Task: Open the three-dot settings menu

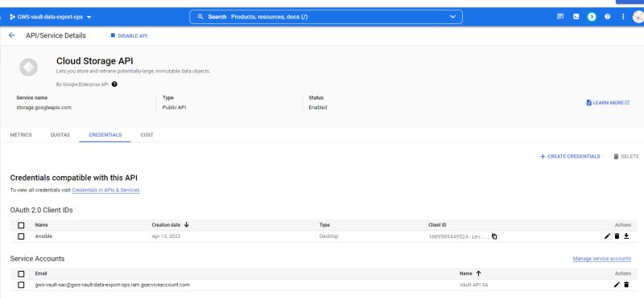Action: (x=623, y=17)
